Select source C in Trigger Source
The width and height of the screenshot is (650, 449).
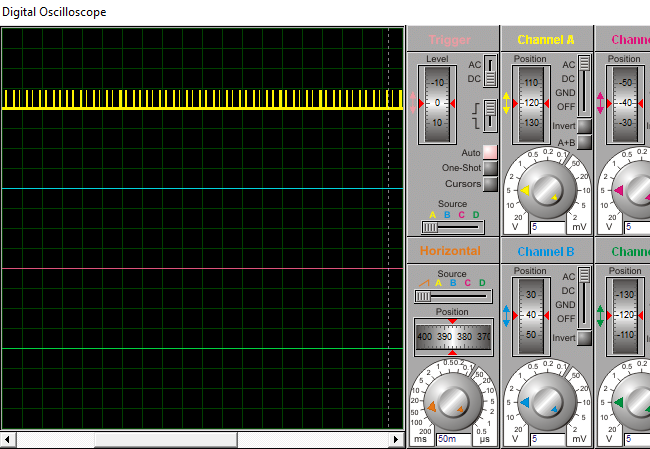(461, 215)
